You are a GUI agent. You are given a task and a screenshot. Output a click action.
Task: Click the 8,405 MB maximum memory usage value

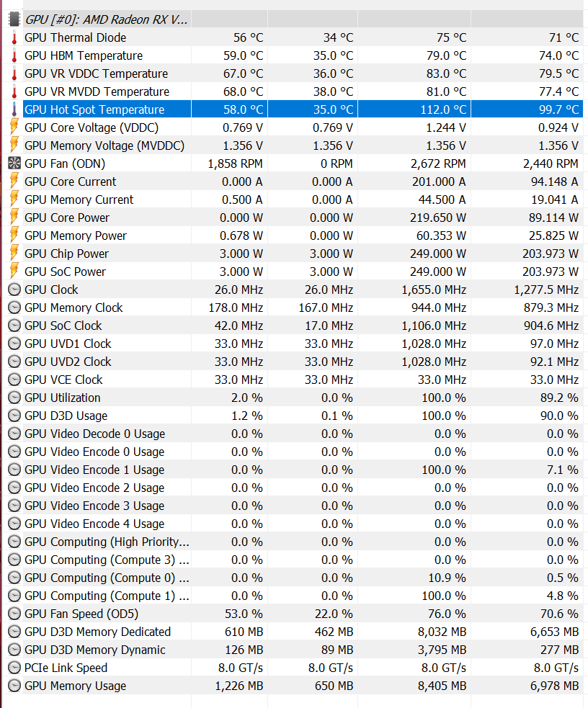coord(442,686)
